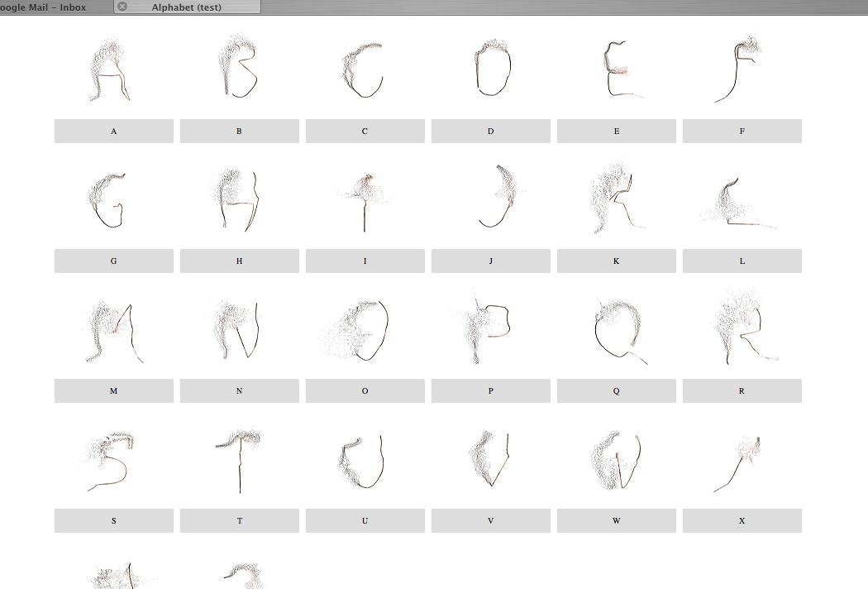Select the Alphabet (test) tab

pos(187,7)
